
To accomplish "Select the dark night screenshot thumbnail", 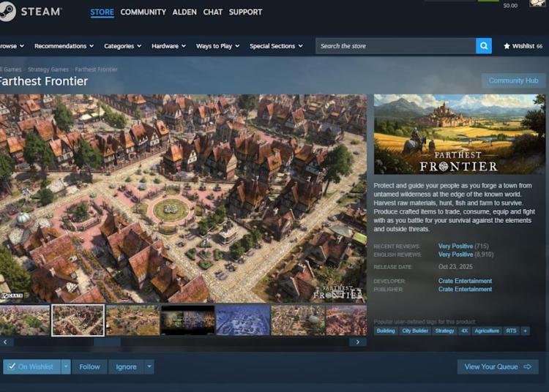I will pos(187,320).
